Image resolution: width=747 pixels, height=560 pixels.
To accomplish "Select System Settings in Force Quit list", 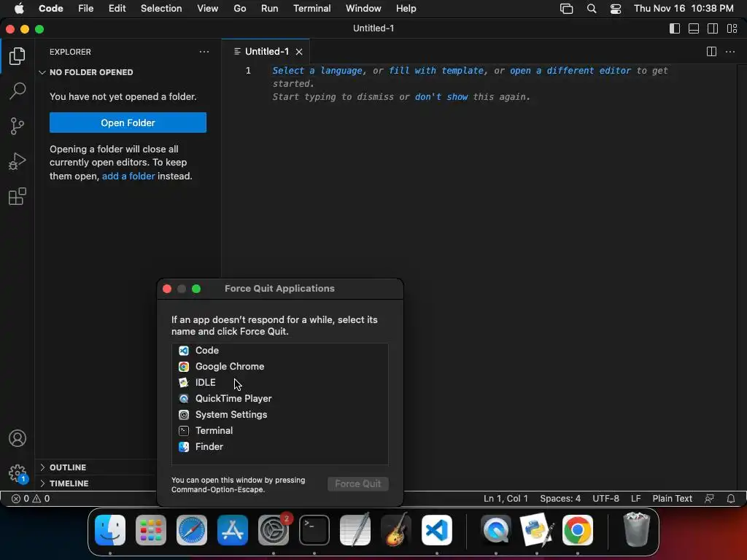I will point(279,415).
